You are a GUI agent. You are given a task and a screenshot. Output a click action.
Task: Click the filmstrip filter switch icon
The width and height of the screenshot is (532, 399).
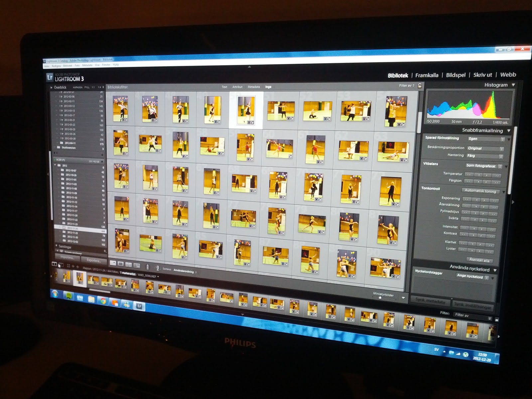click(x=497, y=320)
